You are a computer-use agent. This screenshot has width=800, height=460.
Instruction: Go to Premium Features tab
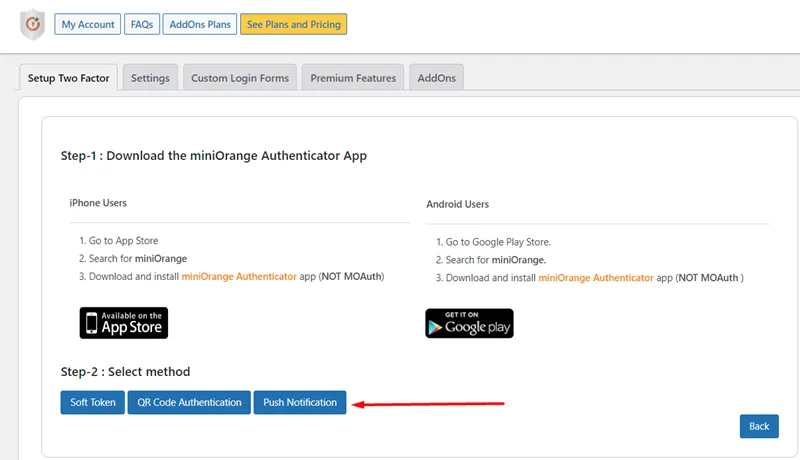pyautogui.click(x=353, y=78)
